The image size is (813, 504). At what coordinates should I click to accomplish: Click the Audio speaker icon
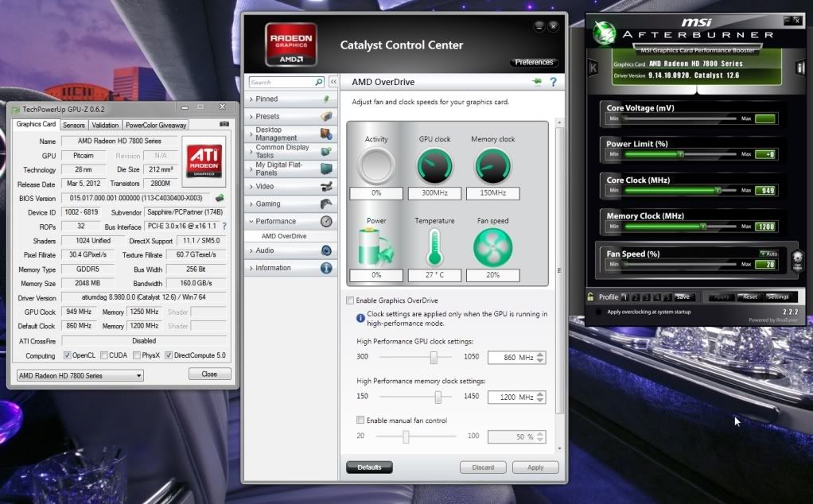(326, 250)
